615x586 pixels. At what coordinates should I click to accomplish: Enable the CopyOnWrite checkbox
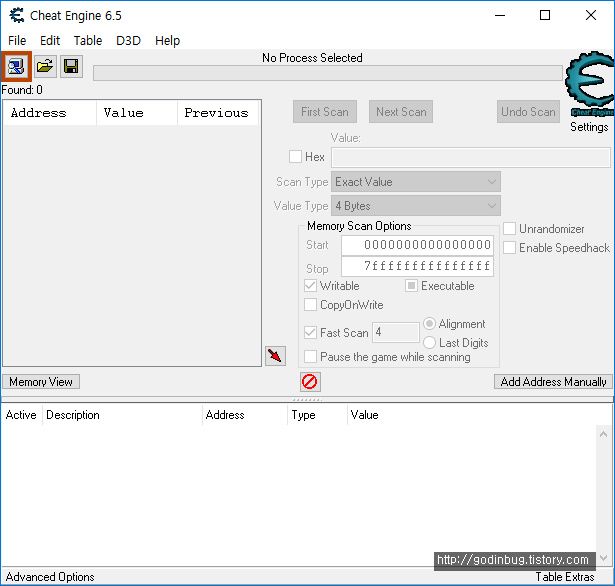(x=310, y=305)
